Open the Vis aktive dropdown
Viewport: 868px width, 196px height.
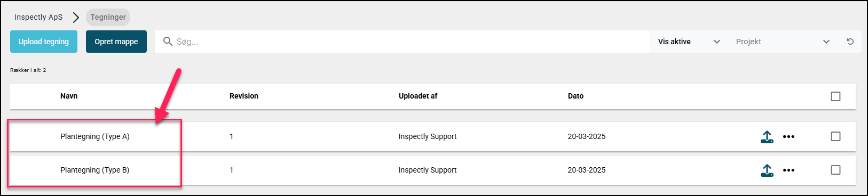tap(689, 42)
